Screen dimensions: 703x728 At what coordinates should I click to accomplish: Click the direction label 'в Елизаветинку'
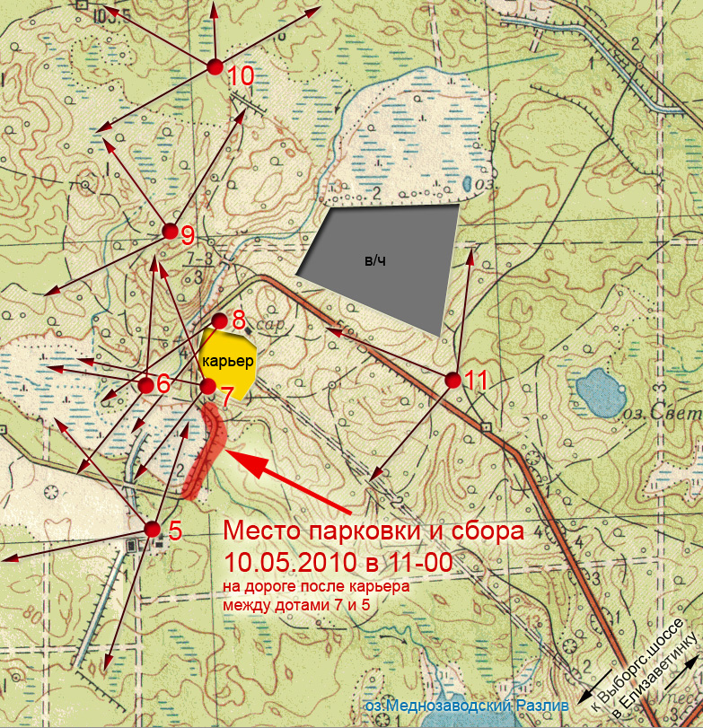pyautogui.click(x=655, y=676)
